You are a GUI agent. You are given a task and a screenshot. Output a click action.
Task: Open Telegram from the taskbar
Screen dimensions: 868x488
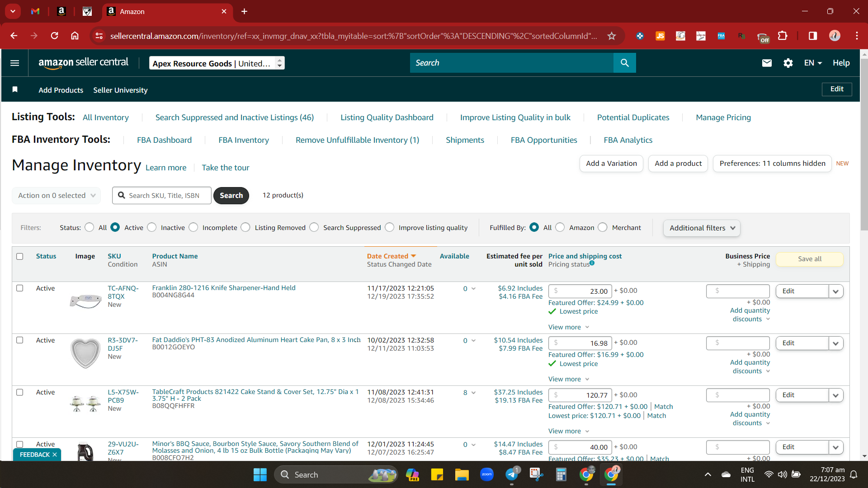pos(511,474)
